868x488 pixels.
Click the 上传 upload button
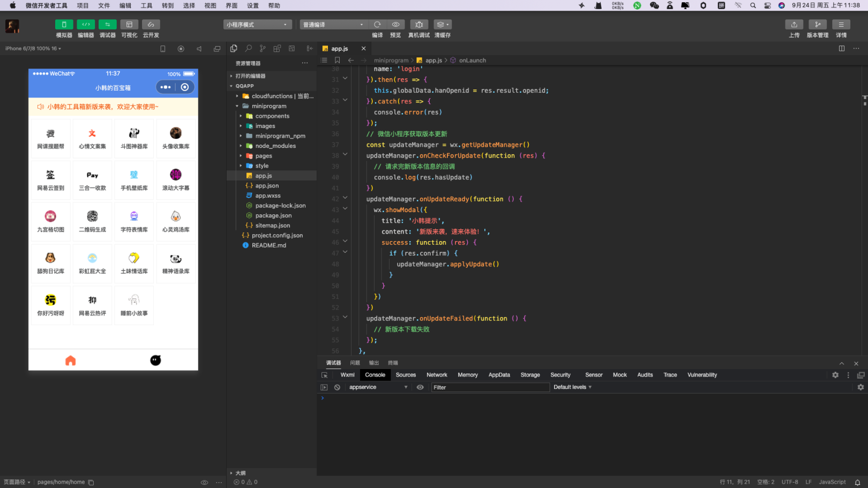tap(794, 25)
